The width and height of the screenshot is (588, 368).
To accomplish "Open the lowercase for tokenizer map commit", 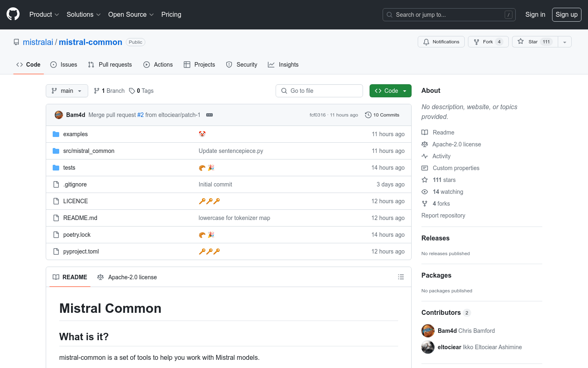I will (x=234, y=218).
